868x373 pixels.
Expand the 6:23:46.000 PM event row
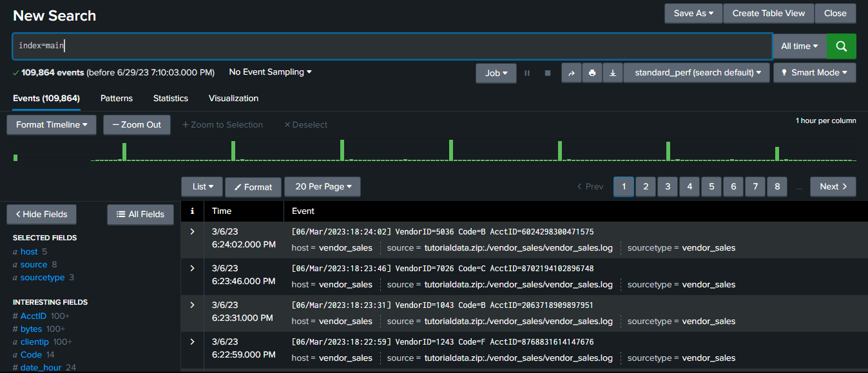click(x=192, y=268)
